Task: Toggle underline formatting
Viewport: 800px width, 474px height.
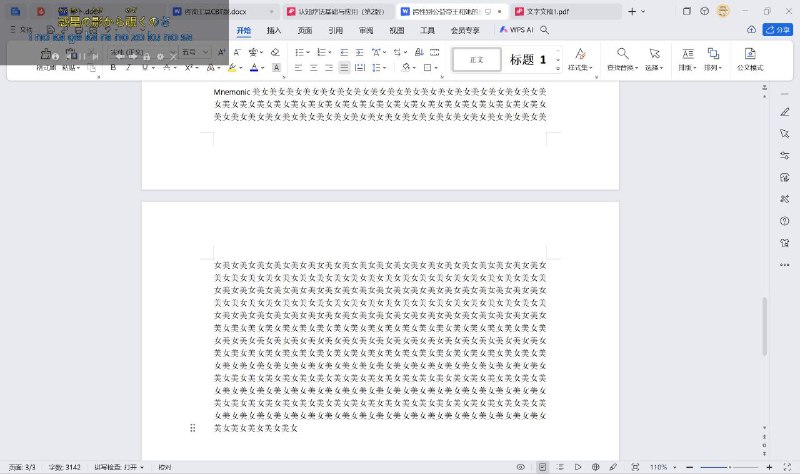Action: tap(145, 67)
